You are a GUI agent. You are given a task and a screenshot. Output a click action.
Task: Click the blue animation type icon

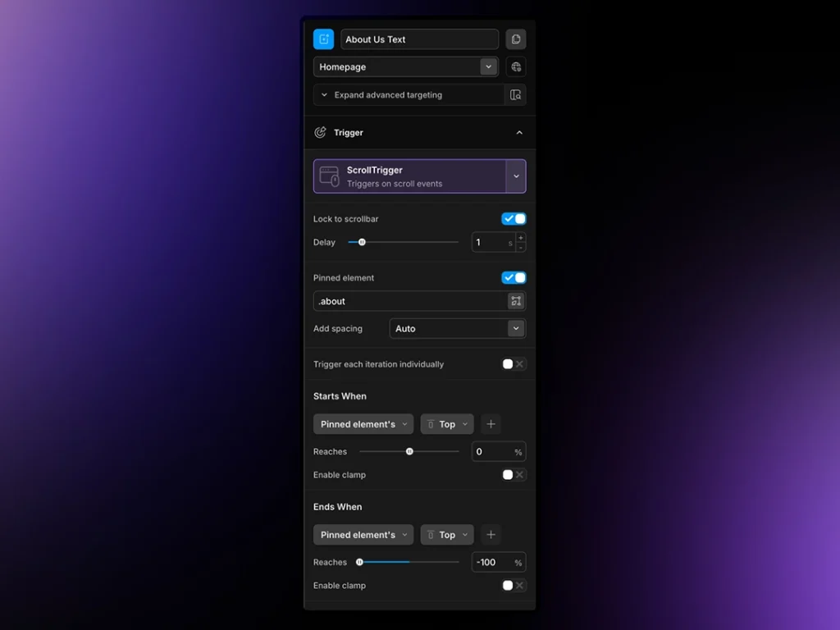pyautogui.click(x=323, y=39)
